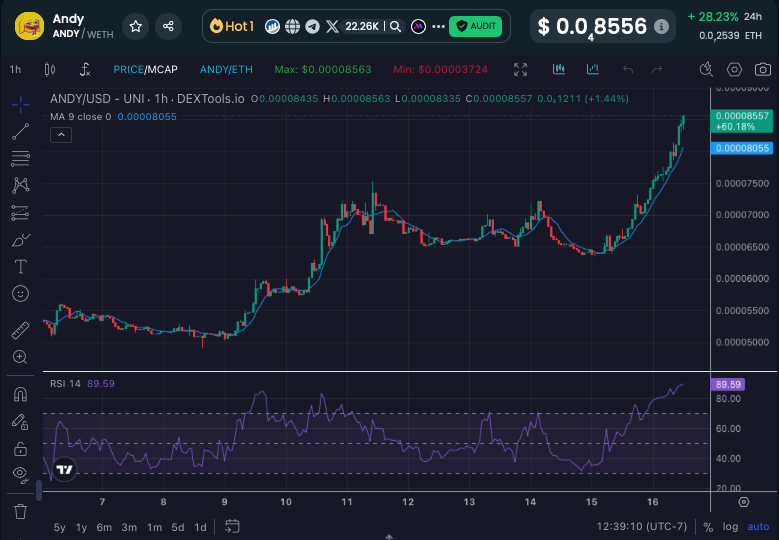Select the 89.59 RSI value label
This screenshot has height=540, width=779.
(728, 384)
